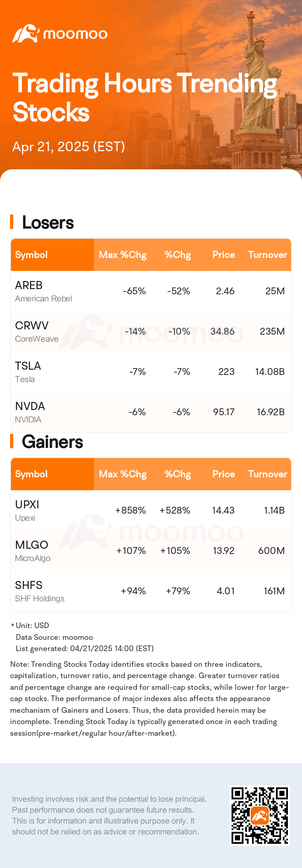This screenshot has width=302, height=868.
Task: Click the Trading Hours Trending Stocks title
Action: (145, 97)
